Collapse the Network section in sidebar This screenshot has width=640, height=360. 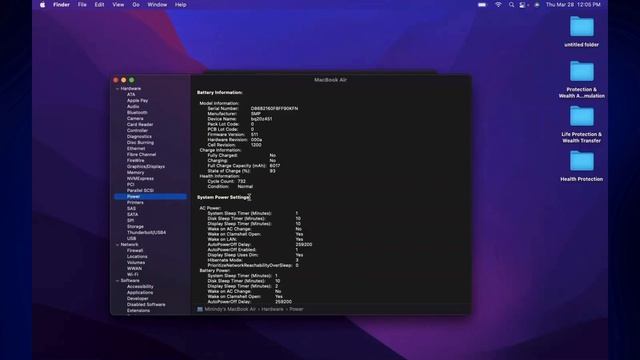tap(117, 244)
